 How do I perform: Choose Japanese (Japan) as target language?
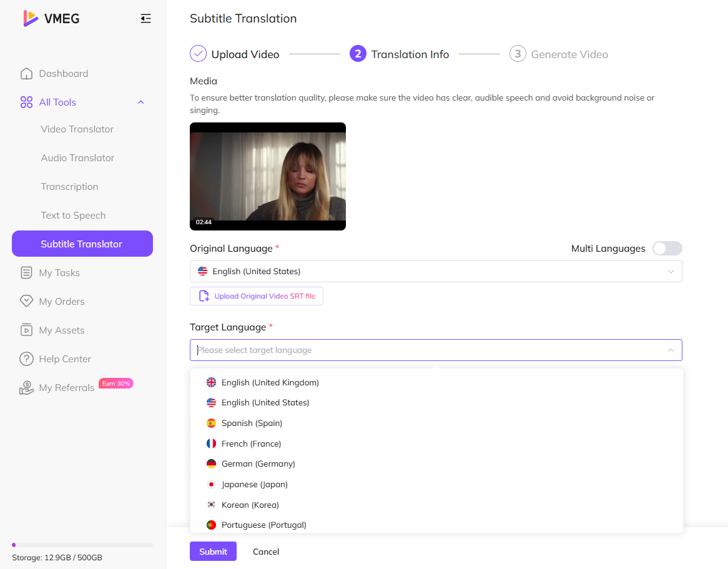(254, 485)
